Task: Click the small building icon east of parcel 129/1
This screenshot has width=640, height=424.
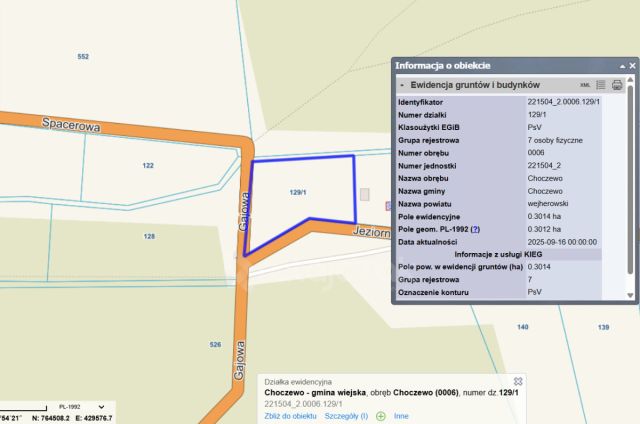Action: point(364,194)
